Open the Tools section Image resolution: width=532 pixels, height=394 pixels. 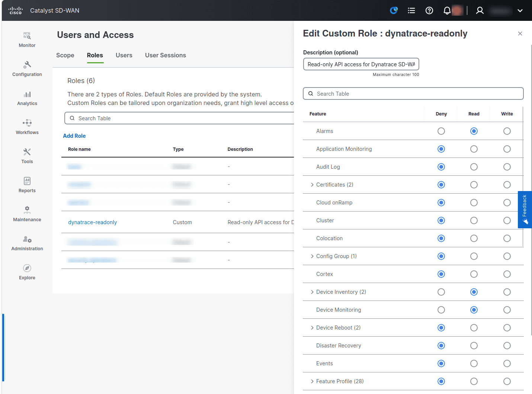[27, 156]
